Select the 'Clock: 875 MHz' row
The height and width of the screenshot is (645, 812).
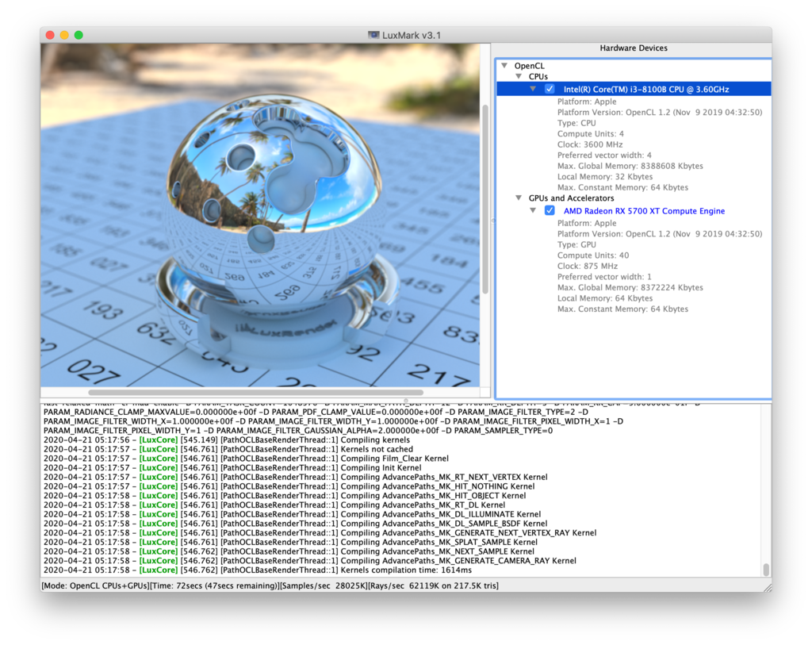click(x=588, y=267)
